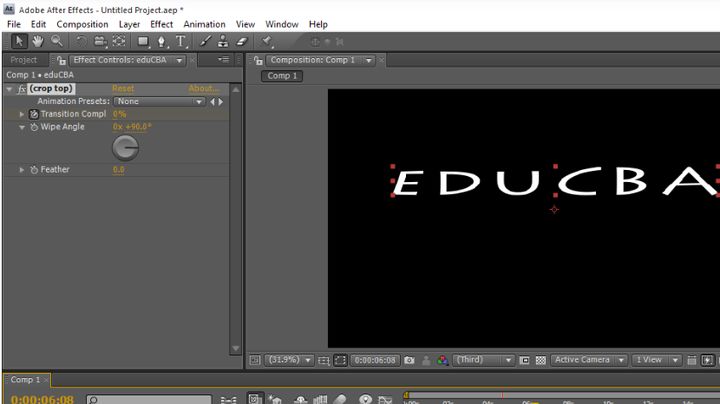Click the timeline layer search field
Screen dimensions: 720x404
[x=149, y=400]
